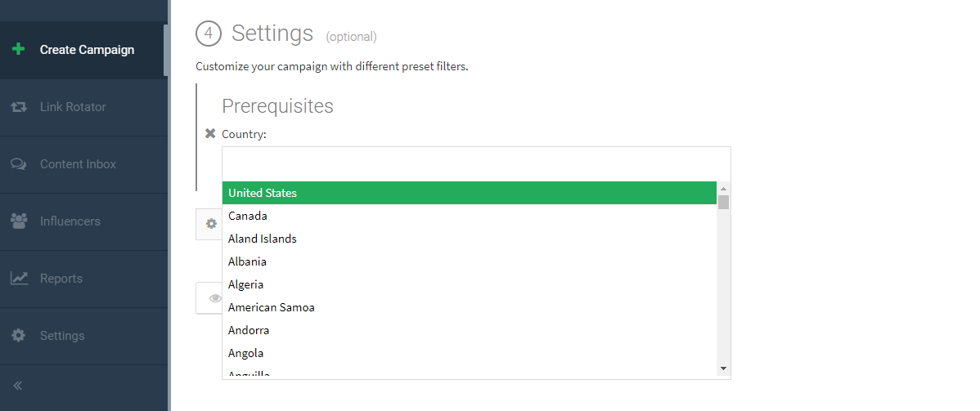Click the Link Rotator arrows icon
Screen dimensions: 980x411
pos(18,107)
